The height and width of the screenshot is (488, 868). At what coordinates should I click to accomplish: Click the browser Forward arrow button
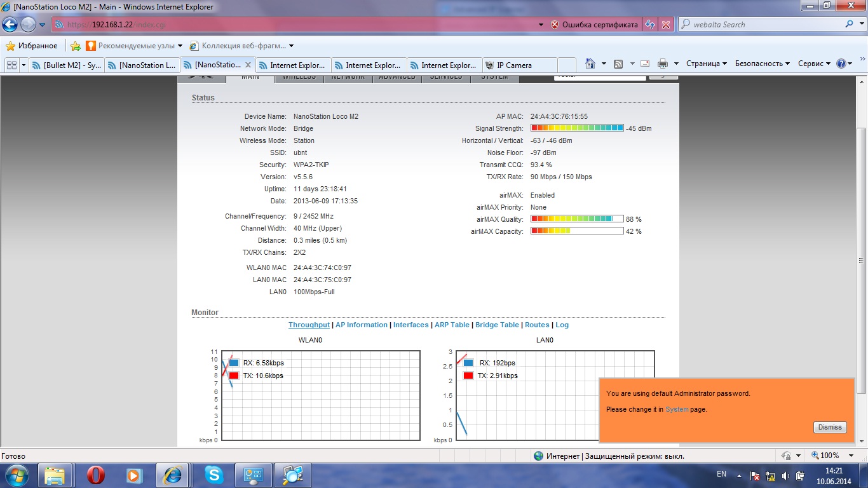[29, 25]
